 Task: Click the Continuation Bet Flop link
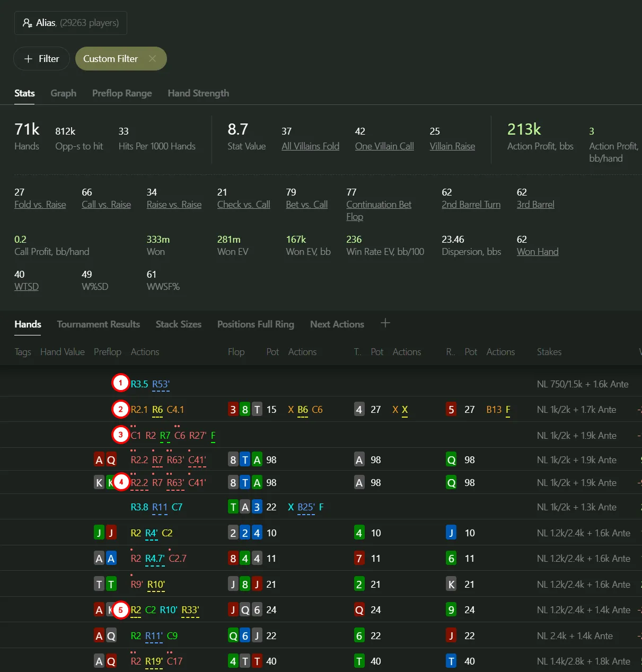(379, 205)
